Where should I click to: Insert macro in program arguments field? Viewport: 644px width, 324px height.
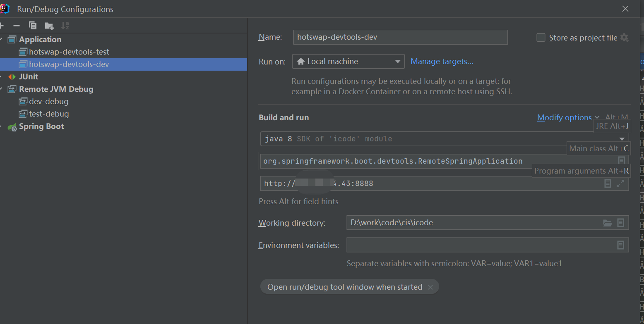[x=608, y=183]
